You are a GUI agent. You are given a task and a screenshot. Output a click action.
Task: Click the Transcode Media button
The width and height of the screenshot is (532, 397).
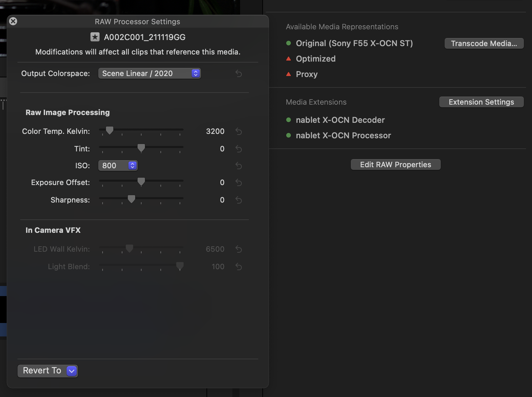click(x=484, y=43)
